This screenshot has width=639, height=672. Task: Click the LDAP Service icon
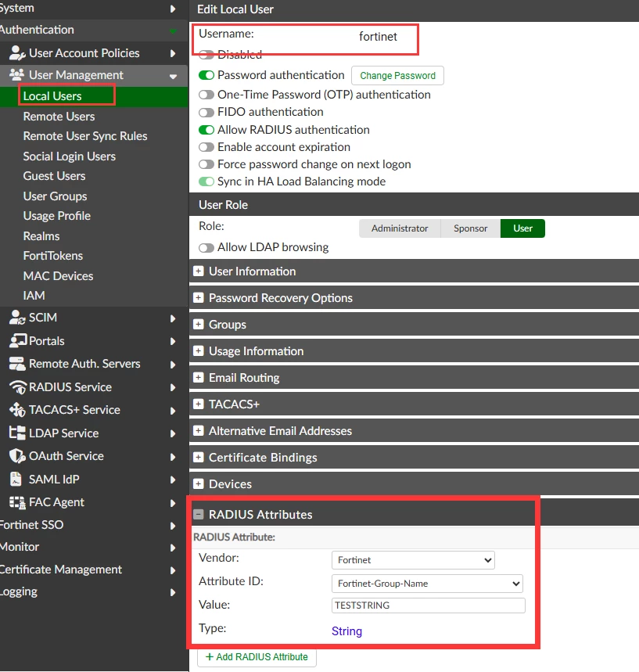pos(17,433)
